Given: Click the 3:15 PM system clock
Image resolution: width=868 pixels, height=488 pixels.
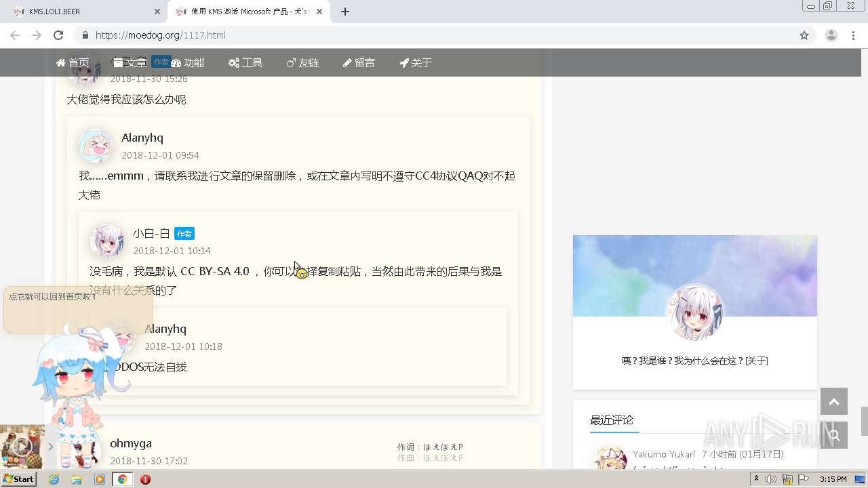Looking at the screenshot, I should (833, 479).
